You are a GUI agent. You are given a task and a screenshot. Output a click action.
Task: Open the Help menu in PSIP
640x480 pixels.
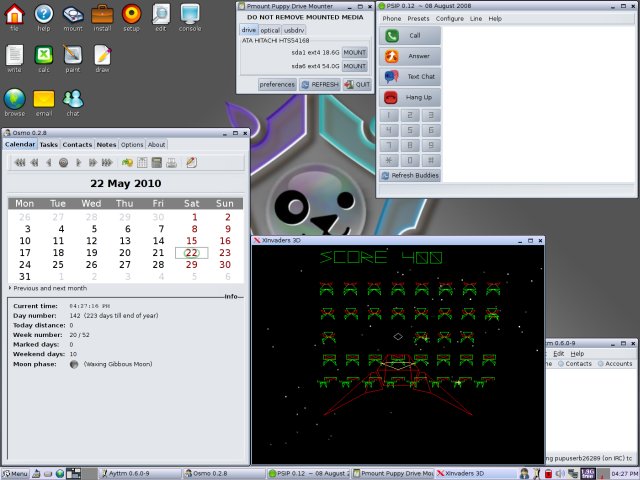(x=495, y=19)
